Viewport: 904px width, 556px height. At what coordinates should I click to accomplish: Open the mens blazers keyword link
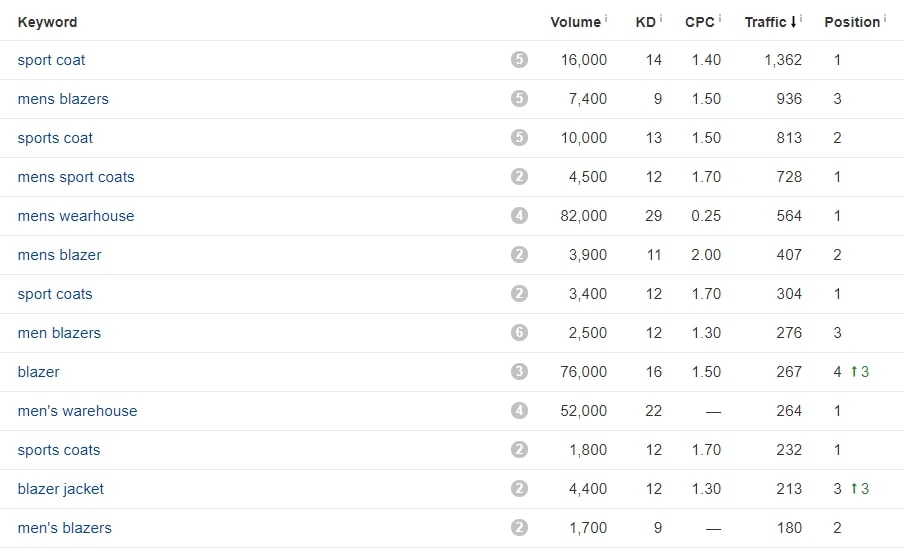tap(63, 99)
